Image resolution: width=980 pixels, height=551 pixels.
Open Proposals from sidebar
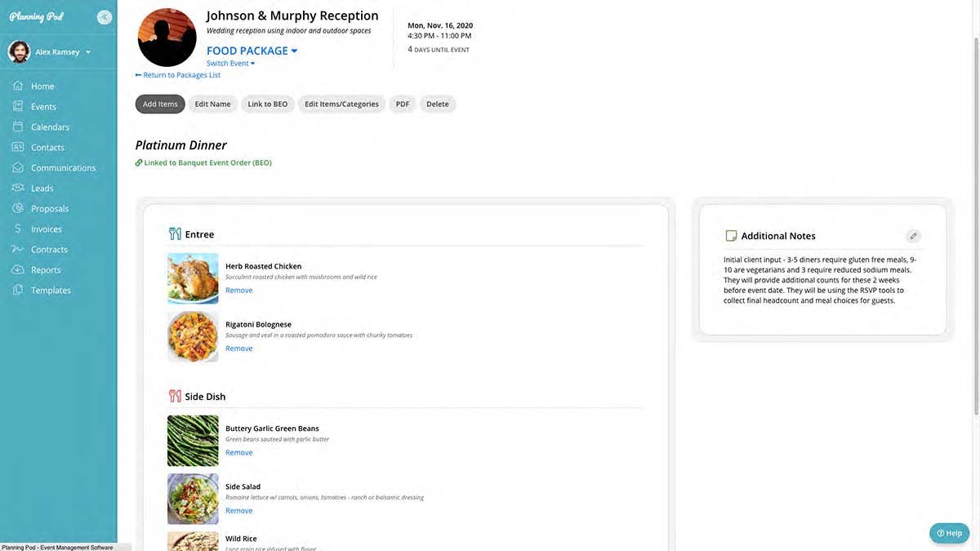pyautogui.click(x=50, y=209)
